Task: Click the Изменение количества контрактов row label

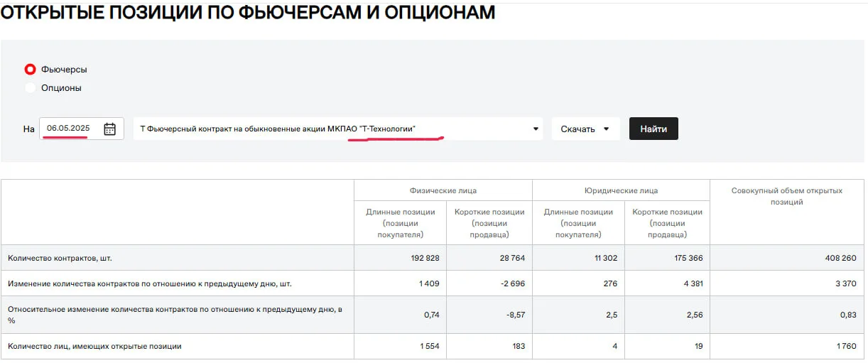Action: coord(150,283)
